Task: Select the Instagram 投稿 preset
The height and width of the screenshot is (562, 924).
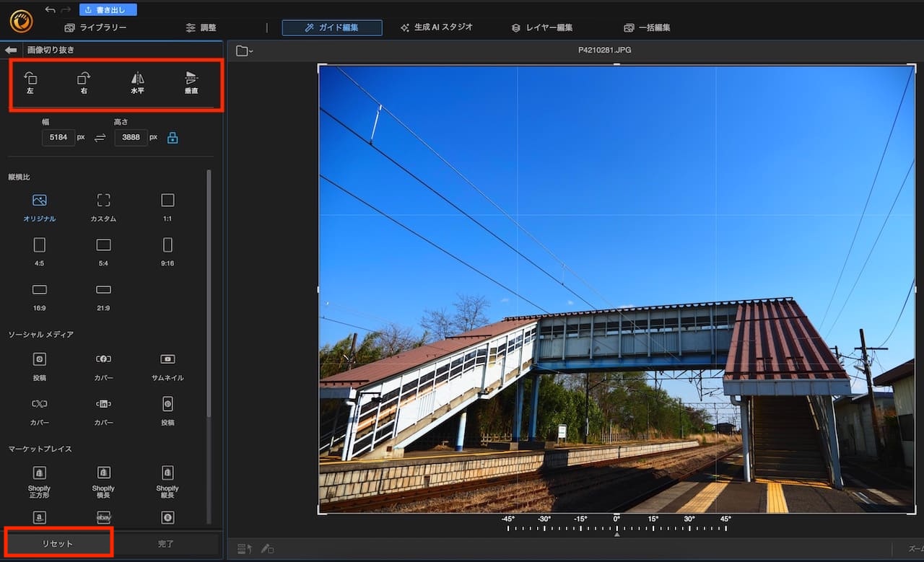Action: pyautogui.click(x=39, y=366)
